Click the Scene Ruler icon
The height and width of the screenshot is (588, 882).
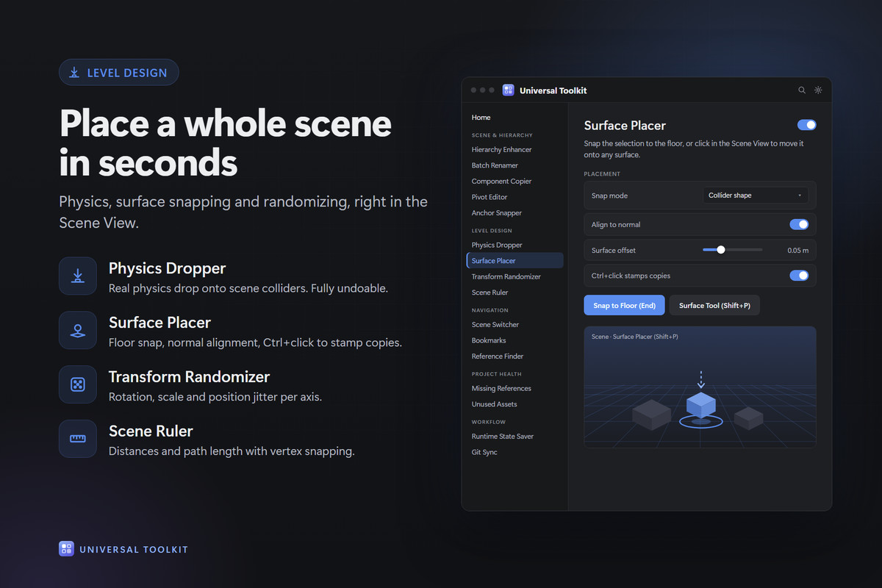[x=78, y=439]
